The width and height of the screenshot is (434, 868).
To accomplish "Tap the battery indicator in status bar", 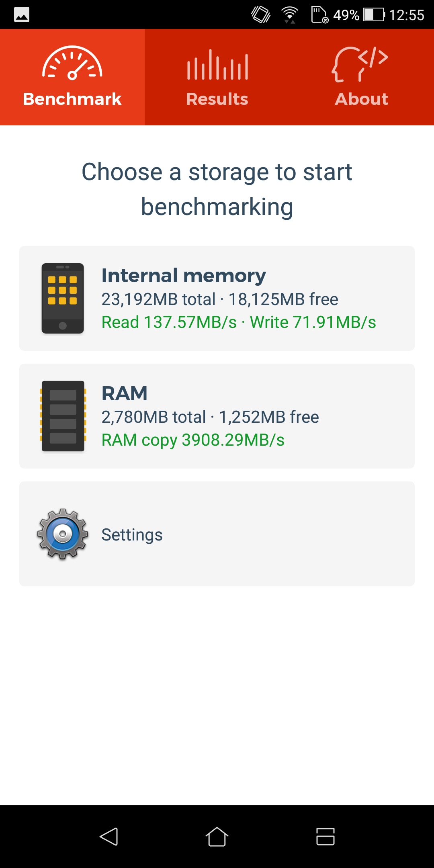I will (374, 15).
